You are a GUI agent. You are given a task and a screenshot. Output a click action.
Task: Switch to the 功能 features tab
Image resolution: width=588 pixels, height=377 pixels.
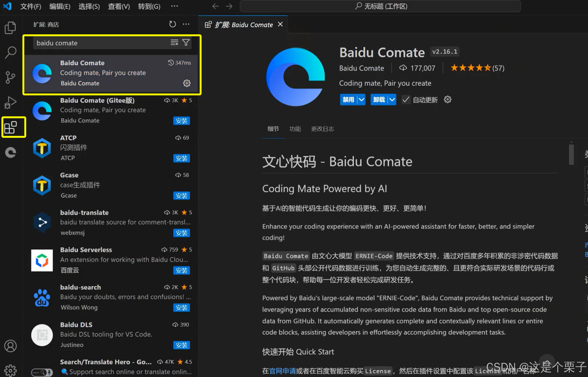click(x=295, y=129)
